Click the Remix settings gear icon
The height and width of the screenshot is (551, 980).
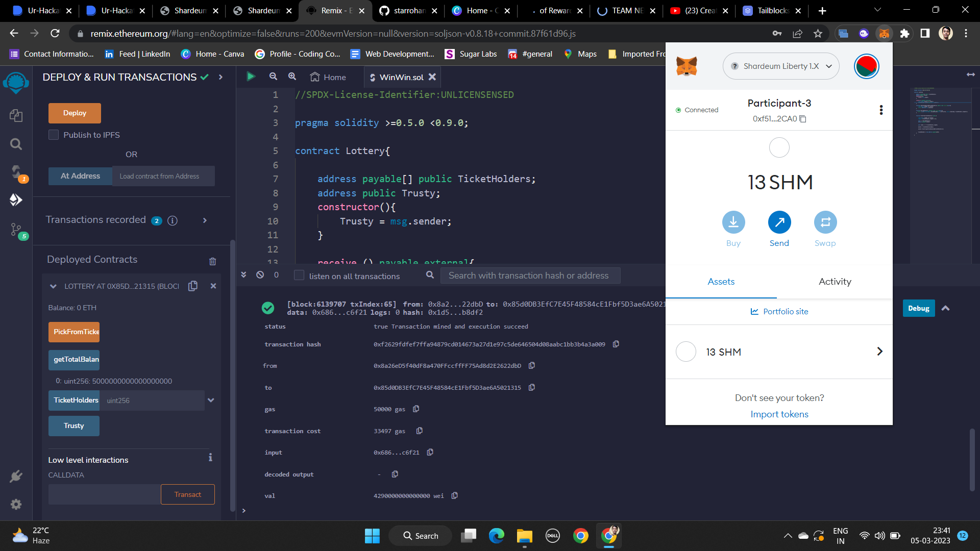16,504
